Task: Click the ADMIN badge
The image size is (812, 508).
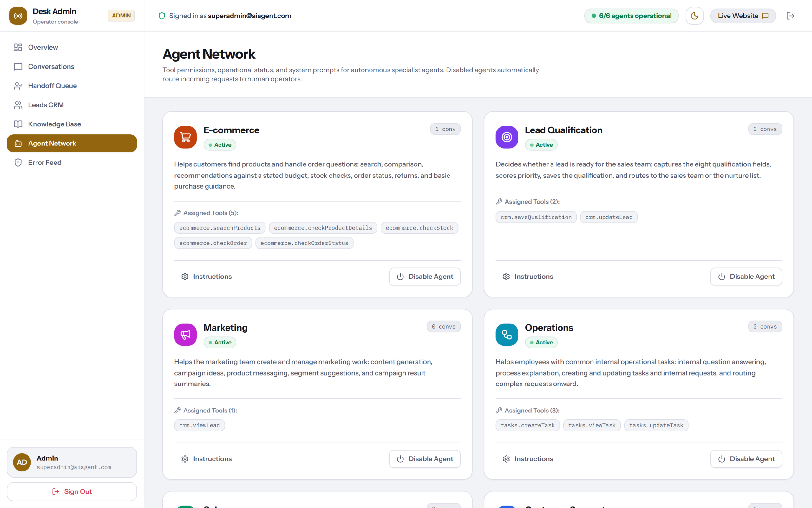Action: pos(121,16)
